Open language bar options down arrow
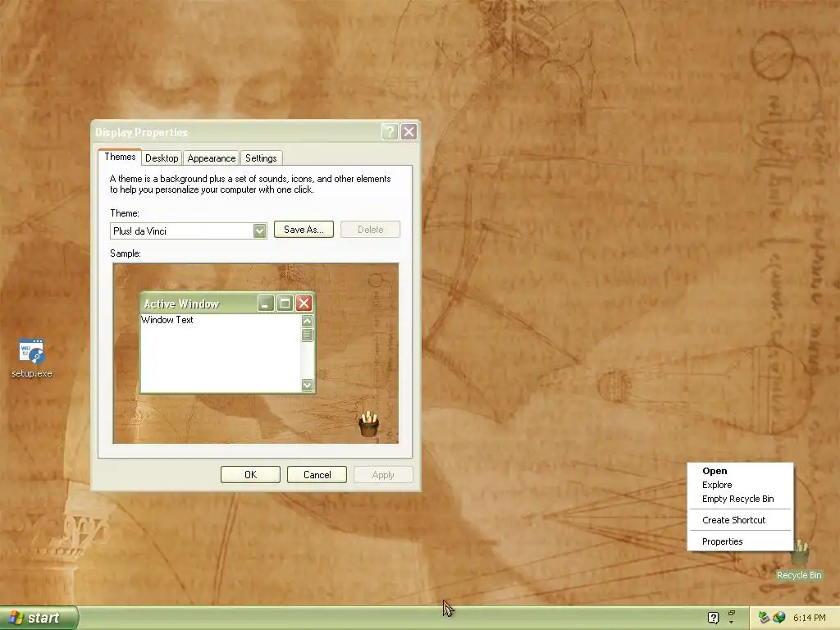 (x=732, y=622)
